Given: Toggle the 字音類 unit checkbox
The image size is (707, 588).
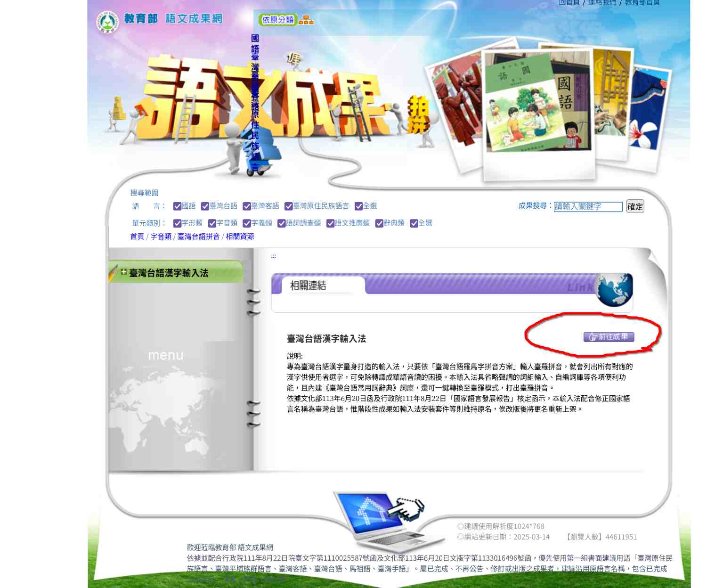Looking at the screenshot, I should point(212,223).
